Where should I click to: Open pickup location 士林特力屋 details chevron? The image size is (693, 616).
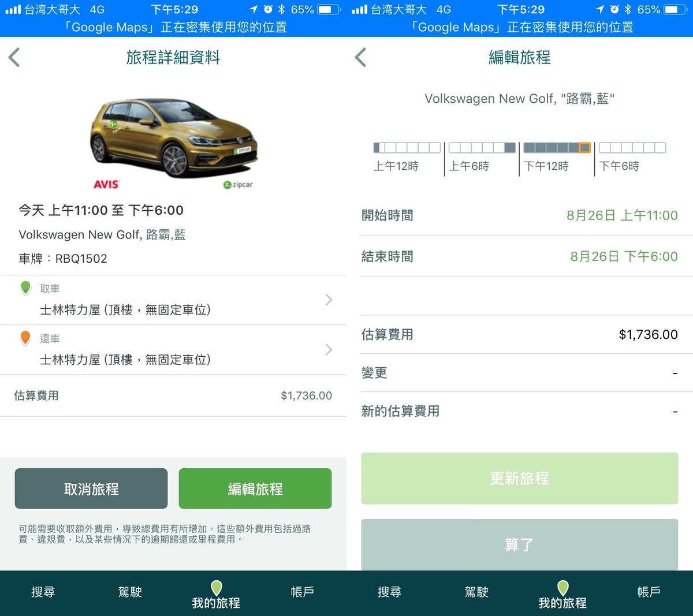pos(329,300)
